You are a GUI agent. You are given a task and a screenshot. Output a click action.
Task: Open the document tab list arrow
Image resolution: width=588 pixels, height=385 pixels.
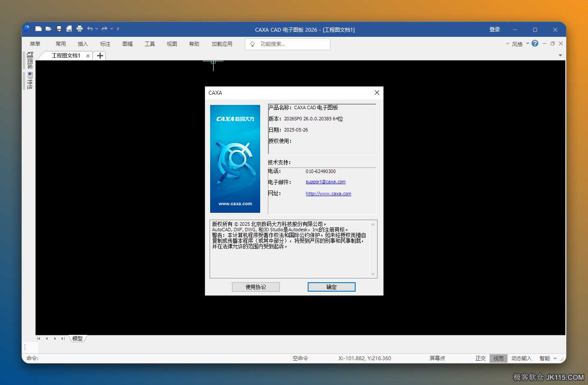pyautogui.click(x=560, y=55)
